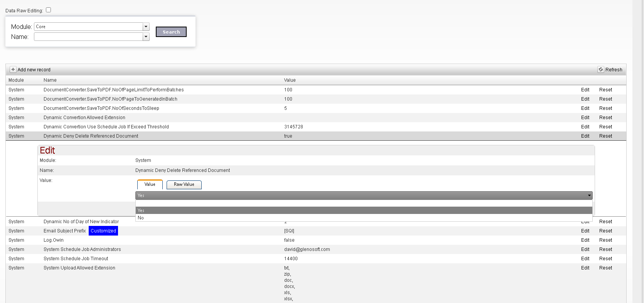Click the empty Name input field
The width and height of the screenshot is (644, 303).
(x=89, y=37)
